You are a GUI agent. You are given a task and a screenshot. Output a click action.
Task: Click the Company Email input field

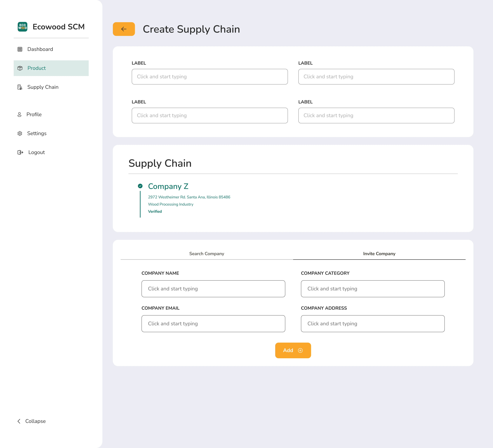pyautogui.click(x=213, y=324)
